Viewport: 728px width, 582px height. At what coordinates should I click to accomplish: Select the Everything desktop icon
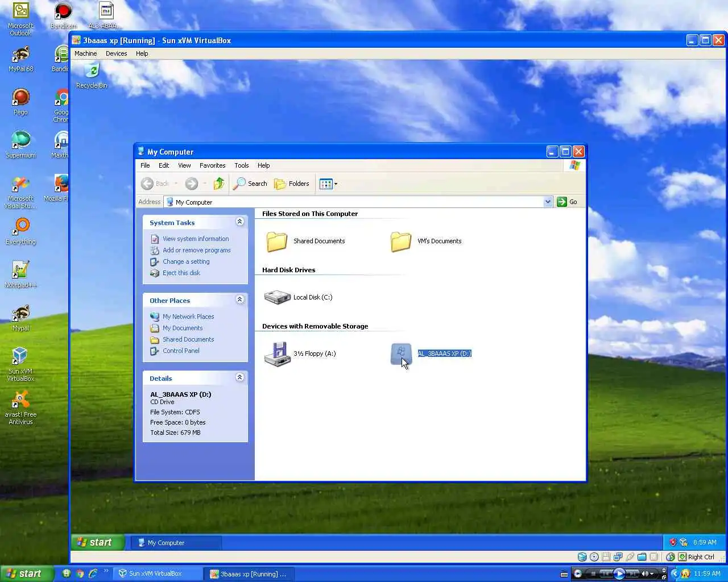(21, 231)
